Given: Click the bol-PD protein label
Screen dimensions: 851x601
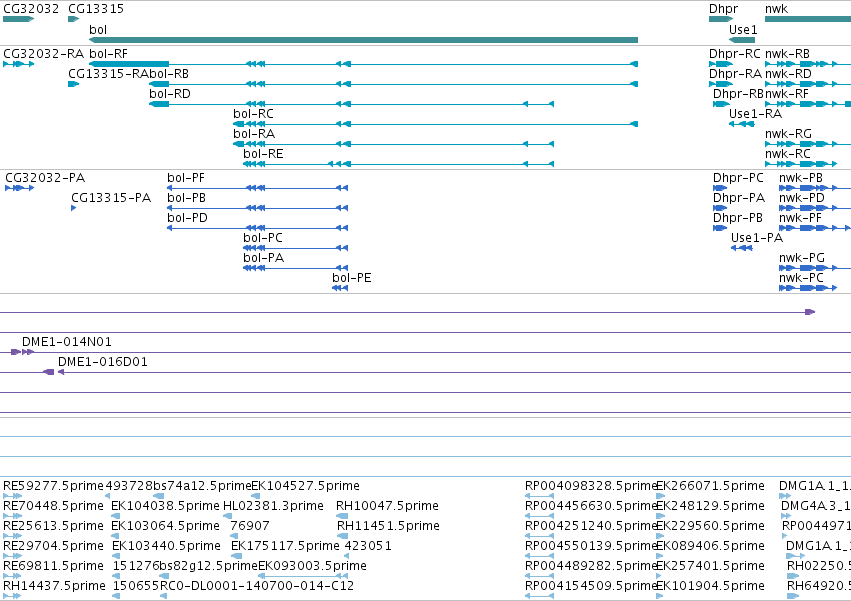Looking at the screenshot, I should point(187,218).
